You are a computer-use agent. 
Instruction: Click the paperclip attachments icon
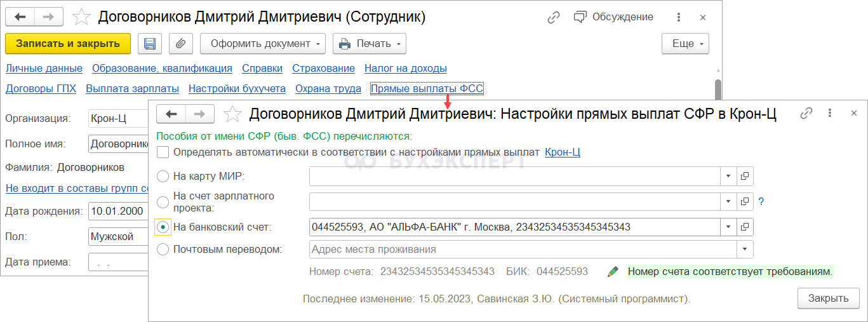tap(180, 44)
